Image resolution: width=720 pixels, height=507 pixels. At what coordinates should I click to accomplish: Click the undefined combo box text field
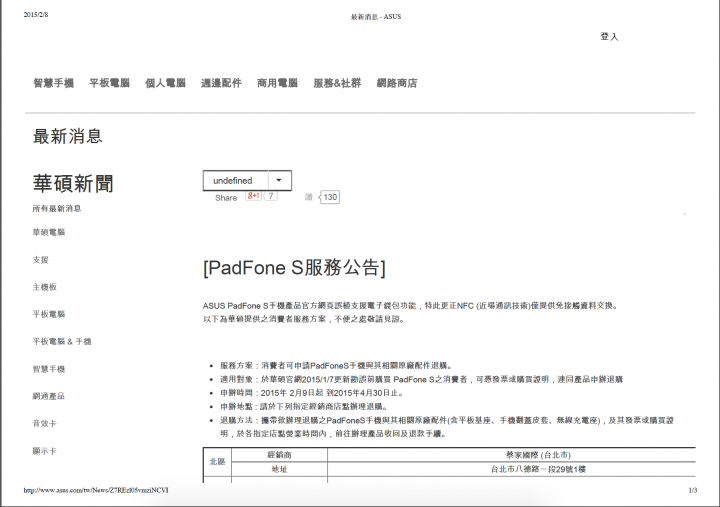tap(236, 180)
